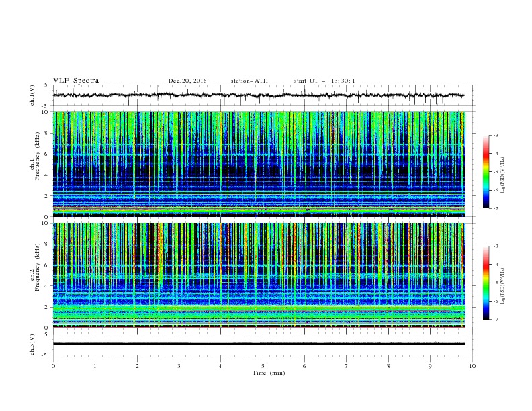Click the ch.2 spectrogram panel
532x411 pixels.
click(259, 275)
